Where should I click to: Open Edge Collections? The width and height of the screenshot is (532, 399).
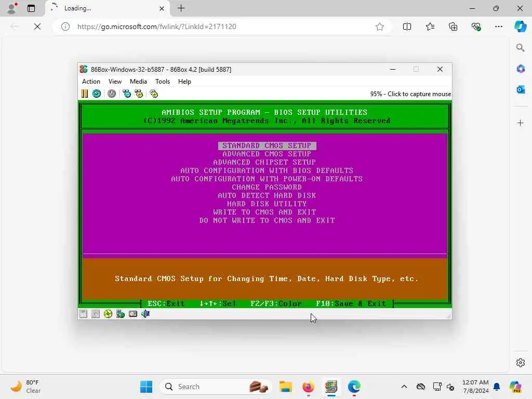point(453,26)
